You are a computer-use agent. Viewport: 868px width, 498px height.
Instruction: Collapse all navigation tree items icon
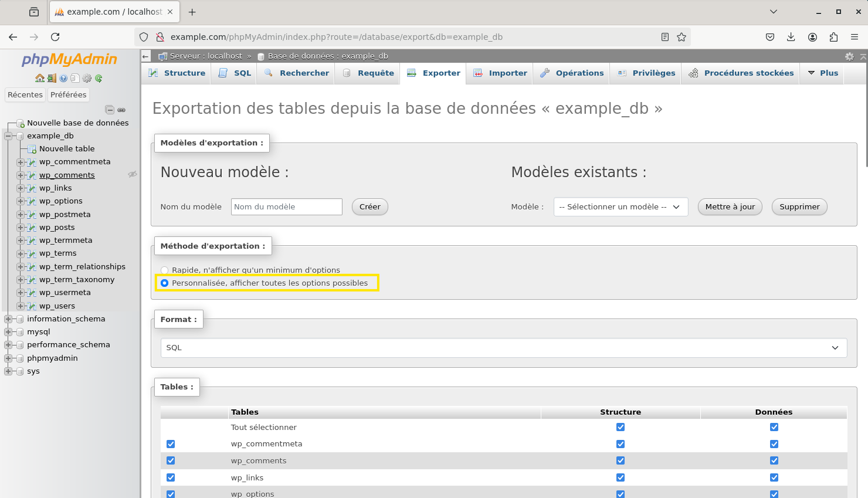[x=110, y=110]
